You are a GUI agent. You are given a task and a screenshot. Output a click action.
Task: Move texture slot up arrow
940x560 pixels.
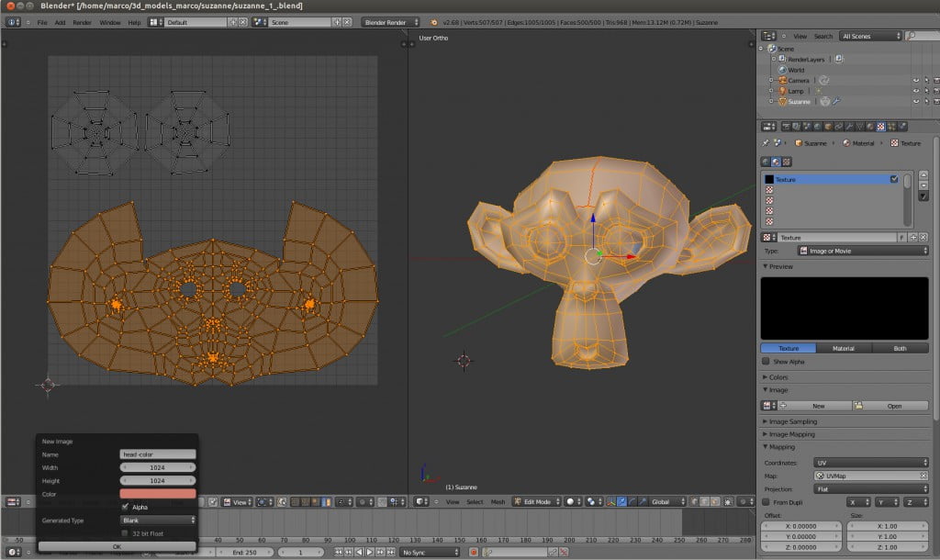tap(923, 175)
